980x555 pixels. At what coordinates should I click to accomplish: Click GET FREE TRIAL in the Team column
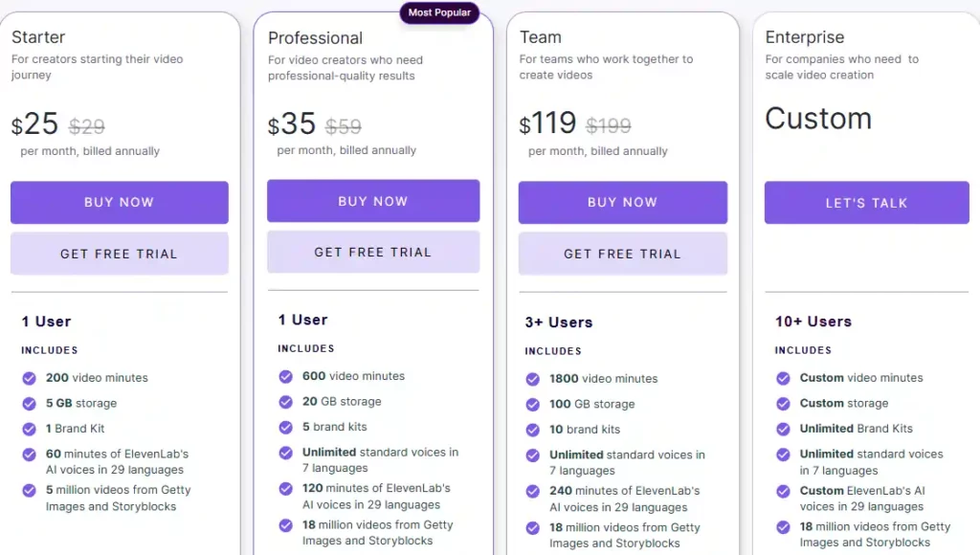click(622, 253)
